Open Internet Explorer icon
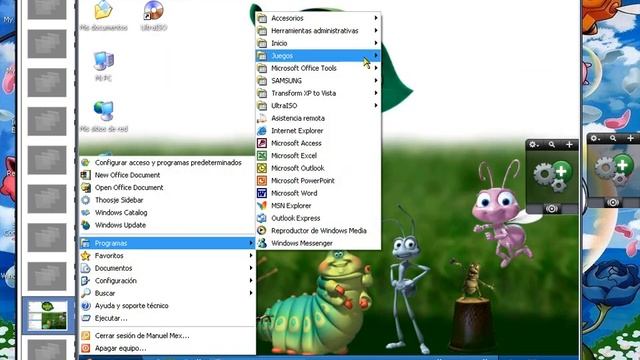Image resolution: width=640 pixels, height=360 pixels. coord(262,131)
